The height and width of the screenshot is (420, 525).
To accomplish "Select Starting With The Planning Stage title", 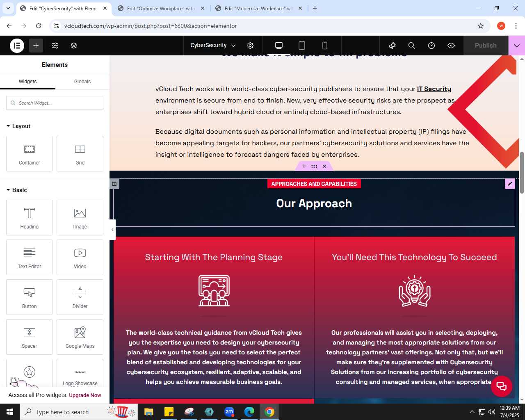I will point(214,257).
